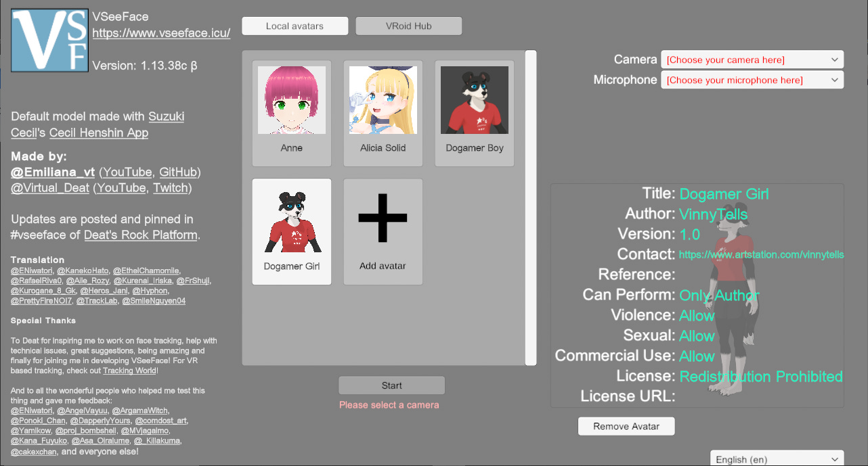Click the Dogamer Girl title text
Screen dimensions: 868x466
(724, 194)
